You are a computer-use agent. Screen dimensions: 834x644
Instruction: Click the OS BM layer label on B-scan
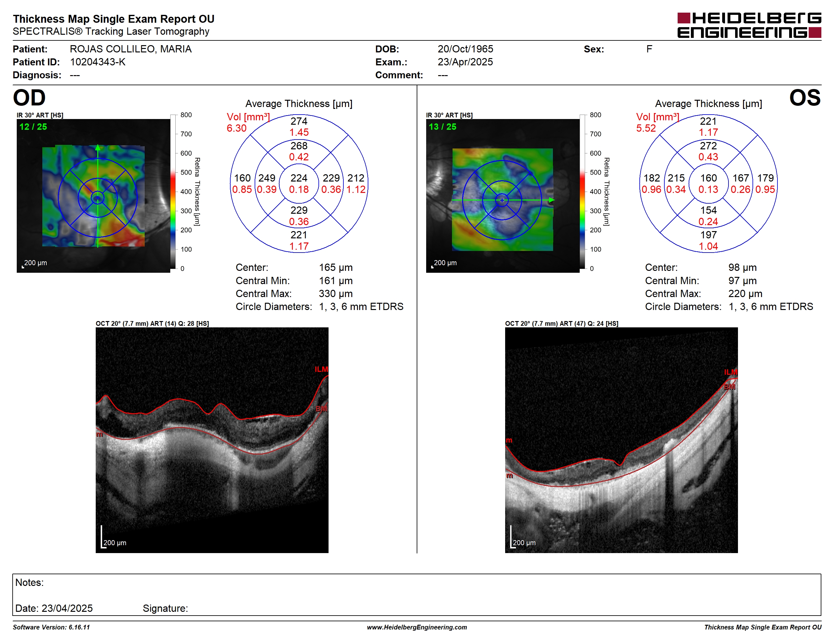(x=729, y=387)
